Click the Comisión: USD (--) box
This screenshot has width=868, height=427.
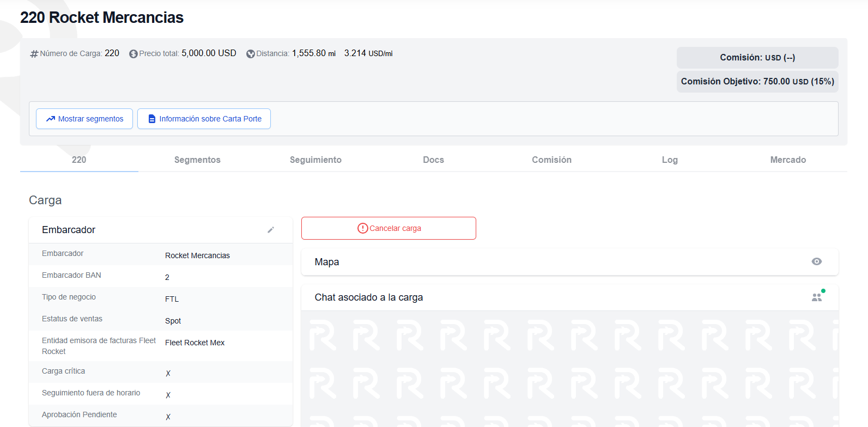coord(757,58)
